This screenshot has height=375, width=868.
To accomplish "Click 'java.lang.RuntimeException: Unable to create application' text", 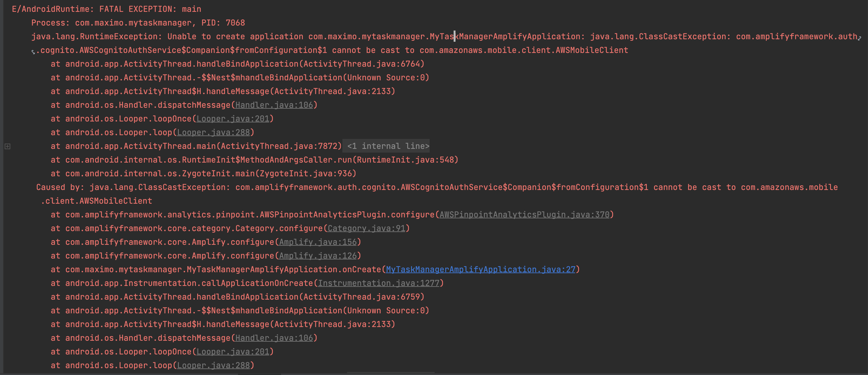I will (x=167, y=36).
